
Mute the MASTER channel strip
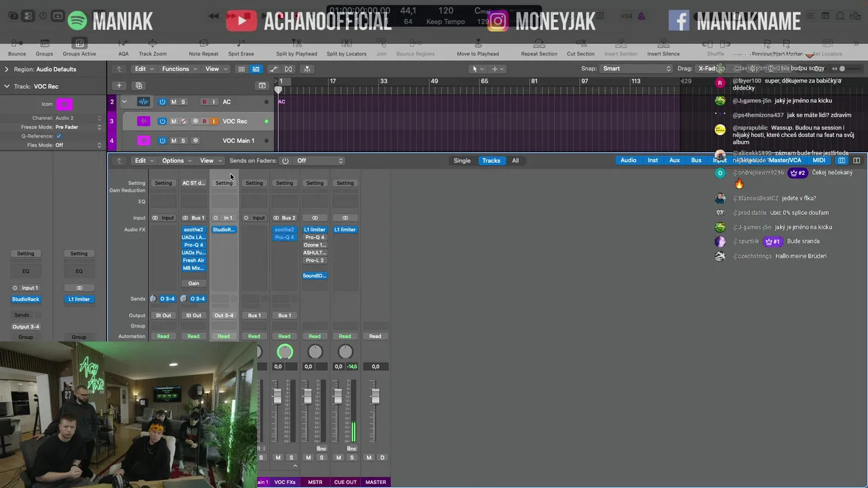coord(369,457)
